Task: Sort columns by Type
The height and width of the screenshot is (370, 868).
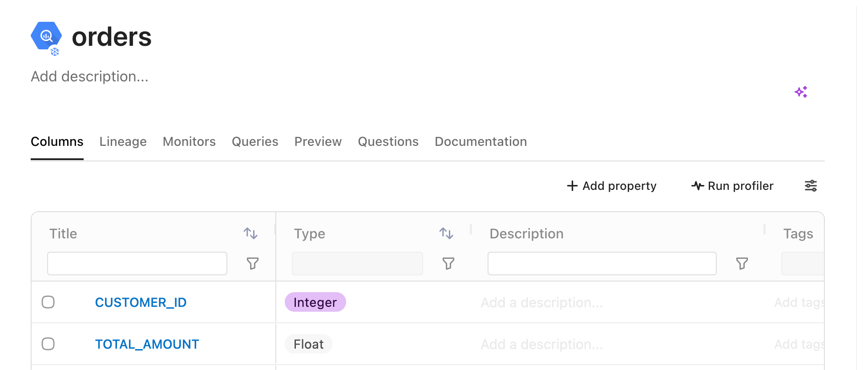Action: [446, 233]
